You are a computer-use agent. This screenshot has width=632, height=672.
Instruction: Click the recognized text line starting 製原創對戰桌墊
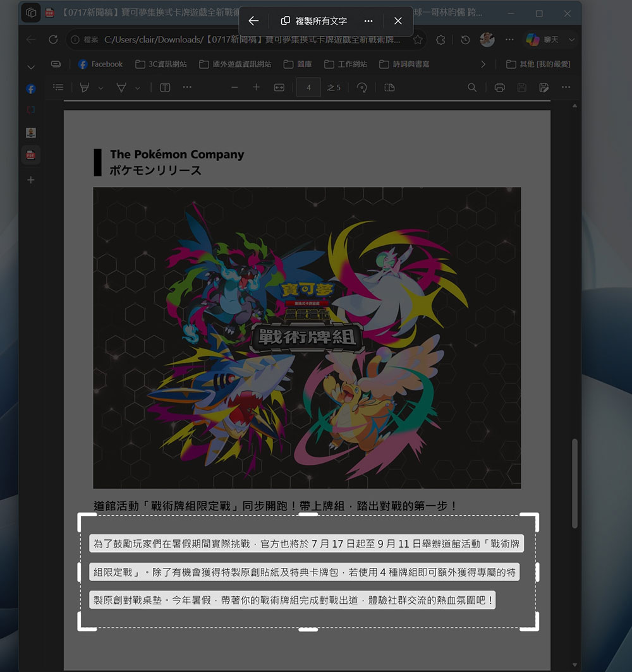point(293,600)
